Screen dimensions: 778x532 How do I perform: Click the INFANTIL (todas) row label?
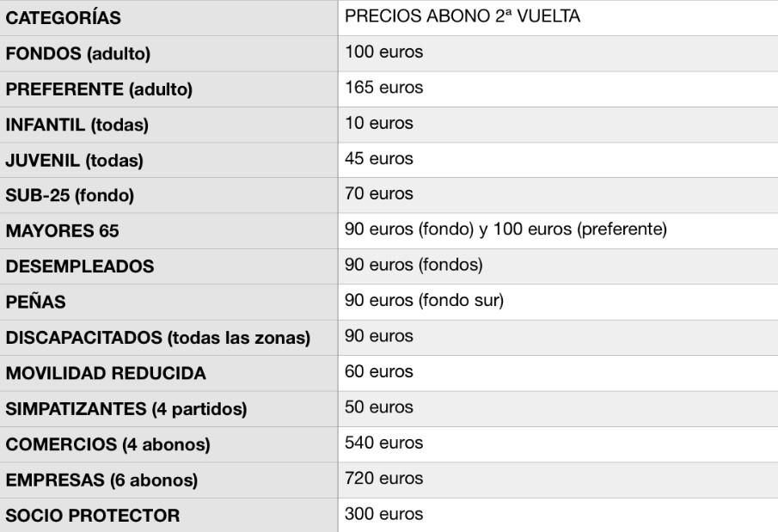tap(77, 125)
